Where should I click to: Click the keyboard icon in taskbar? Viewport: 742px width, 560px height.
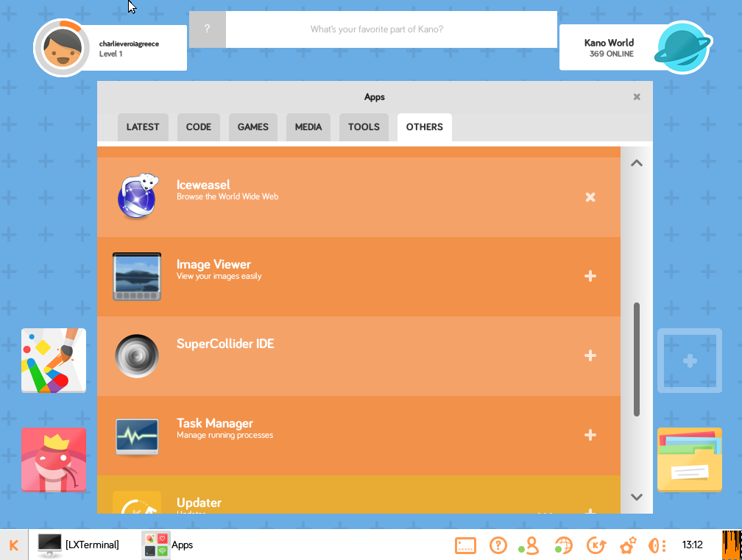[465, 545]
